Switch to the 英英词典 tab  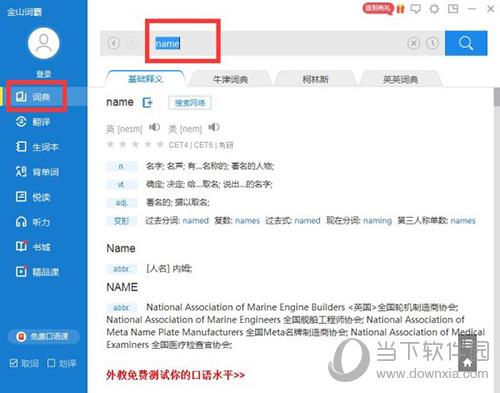tap(400, 79)
